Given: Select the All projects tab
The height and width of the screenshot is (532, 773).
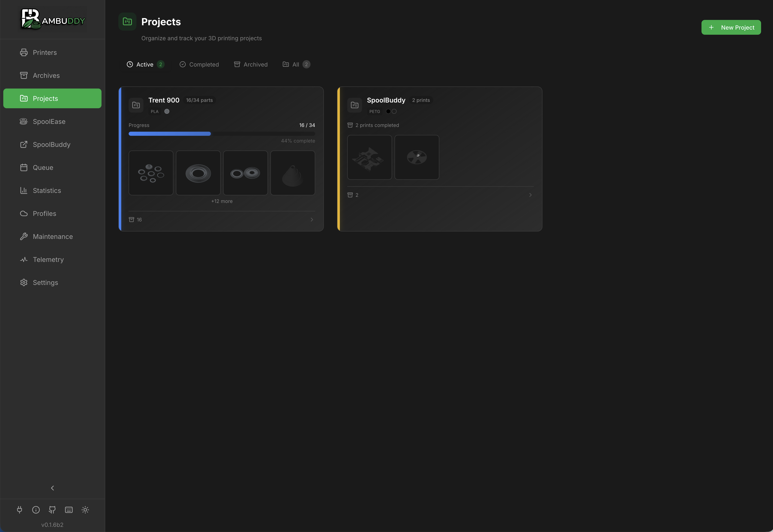Looking at the screenshot, I should [x=297, y=64].
